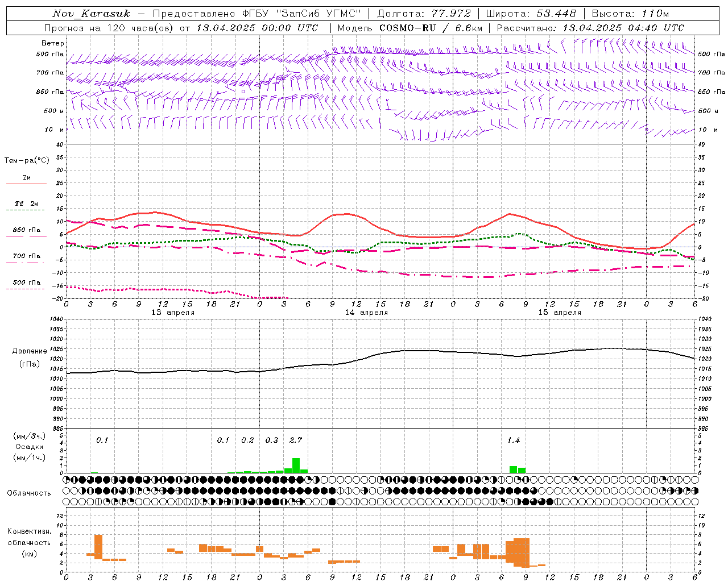Click the (мм/3ч.) precipitation unit label

click(x=30, y=436)
